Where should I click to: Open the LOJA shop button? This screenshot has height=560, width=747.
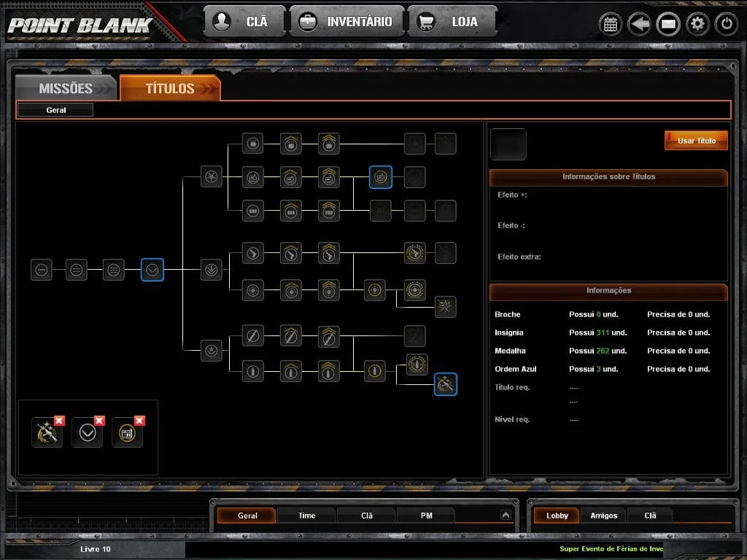[x=452, y=21]
